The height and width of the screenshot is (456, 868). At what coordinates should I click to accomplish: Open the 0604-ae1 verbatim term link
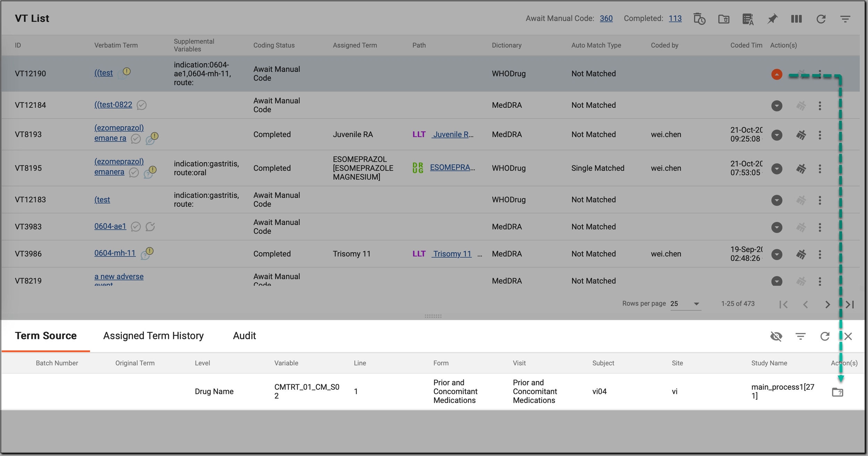[110, 226]
